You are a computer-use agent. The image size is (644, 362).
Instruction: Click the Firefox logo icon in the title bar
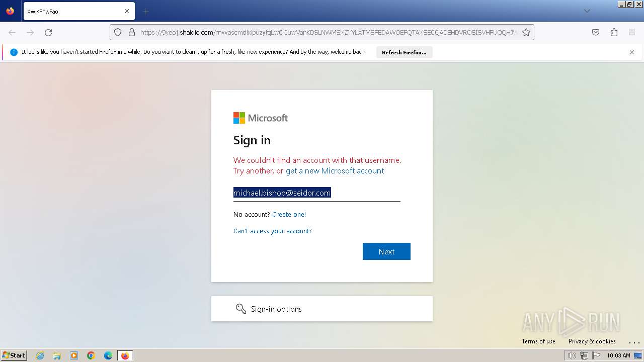(10, 11)
